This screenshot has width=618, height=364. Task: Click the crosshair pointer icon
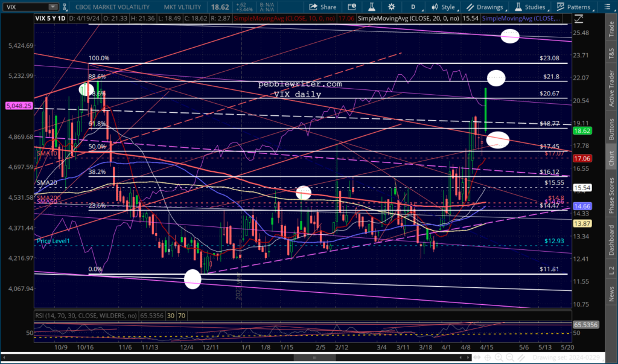click(488, 357)
